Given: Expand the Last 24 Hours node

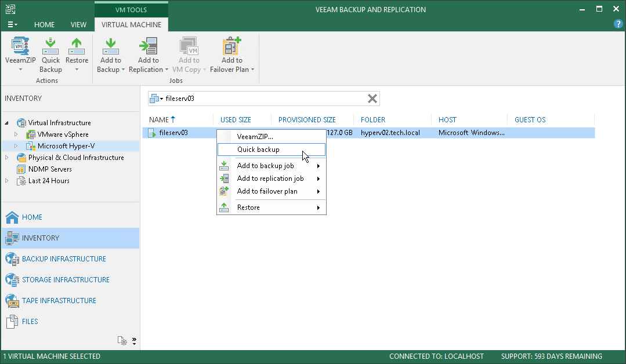Looking at the screenshot, I should coord(6,181).
